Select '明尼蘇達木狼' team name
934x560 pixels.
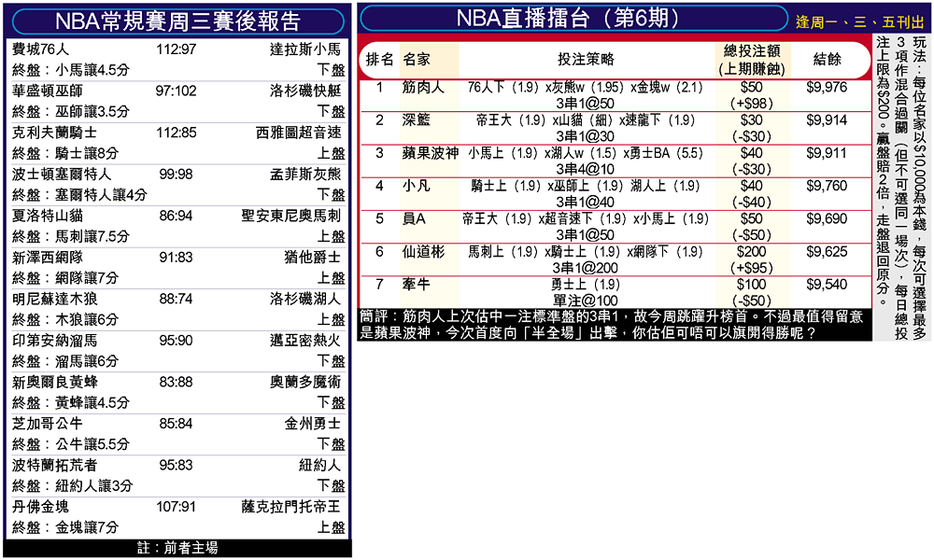pos(54,299)
